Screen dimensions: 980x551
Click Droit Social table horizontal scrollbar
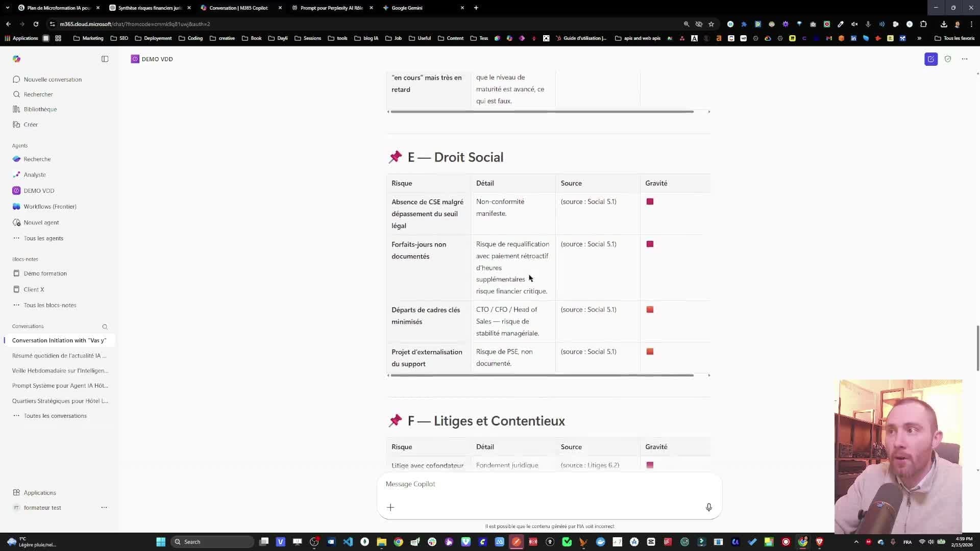point(542,375)
